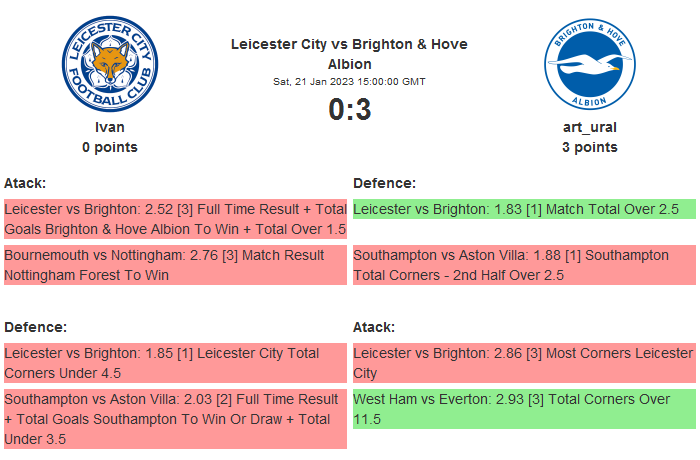Select the match date and kickoff time
This screenshot has height=460, width=700.
(349, 81)
